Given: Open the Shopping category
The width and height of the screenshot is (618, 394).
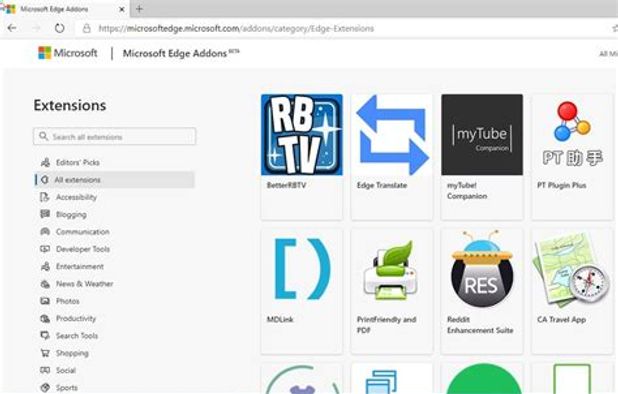Looking at the screenshot, I should tap(72, 353).
